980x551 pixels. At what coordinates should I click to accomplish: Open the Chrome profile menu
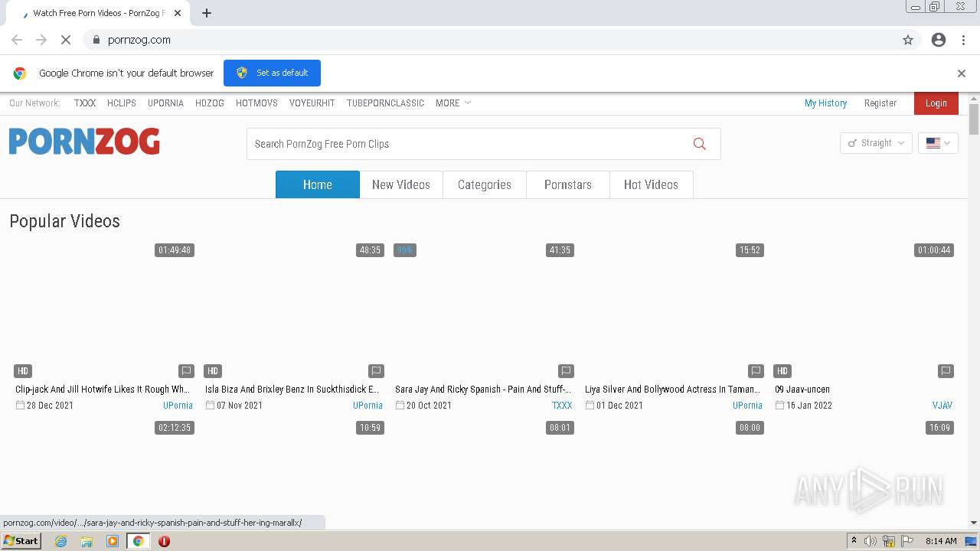tap(939, 40)
